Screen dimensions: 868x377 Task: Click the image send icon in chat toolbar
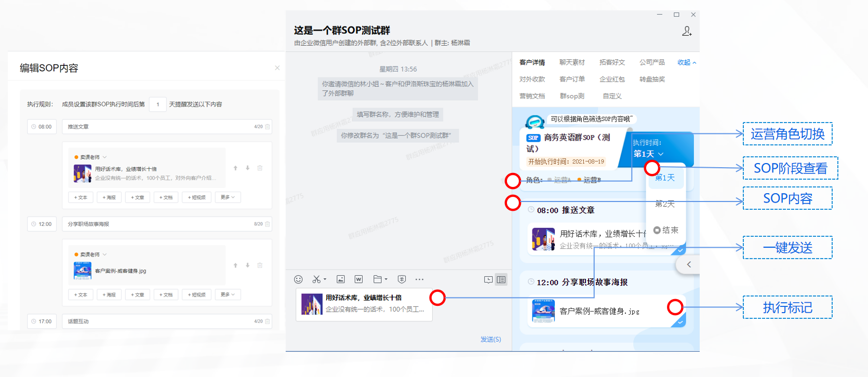tap(341, 279)
